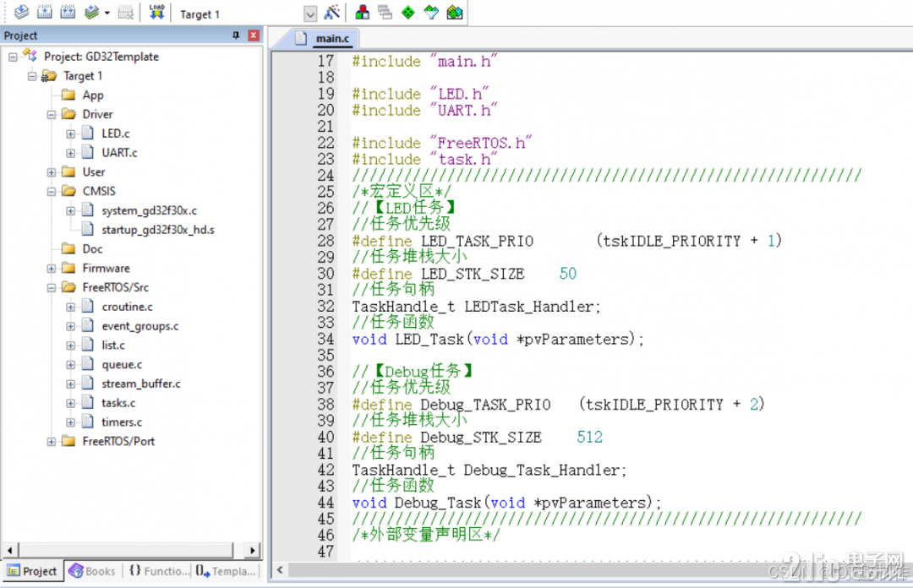The image size is (913, 588).
Task: Collapse the Project: GD32Template root node
Action: click(x=13, y=57)
